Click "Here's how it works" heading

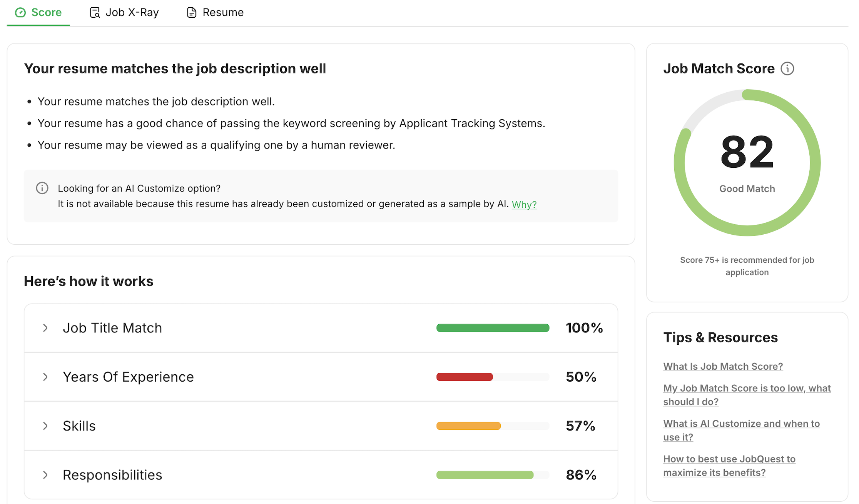click(89, 281)
